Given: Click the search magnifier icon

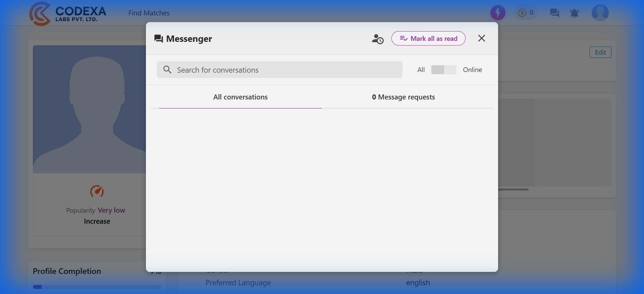Looking at the screenshot, I should (167, 70).
